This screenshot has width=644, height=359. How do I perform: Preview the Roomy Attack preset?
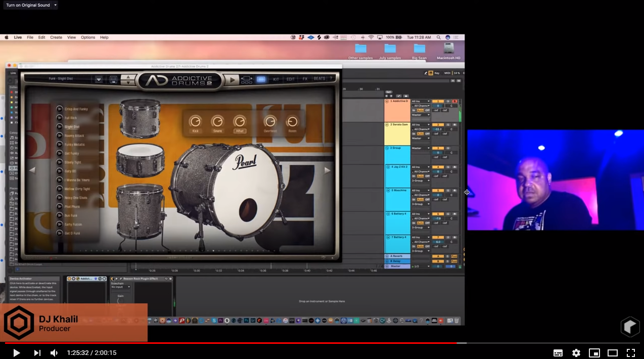tap(60, 136)
